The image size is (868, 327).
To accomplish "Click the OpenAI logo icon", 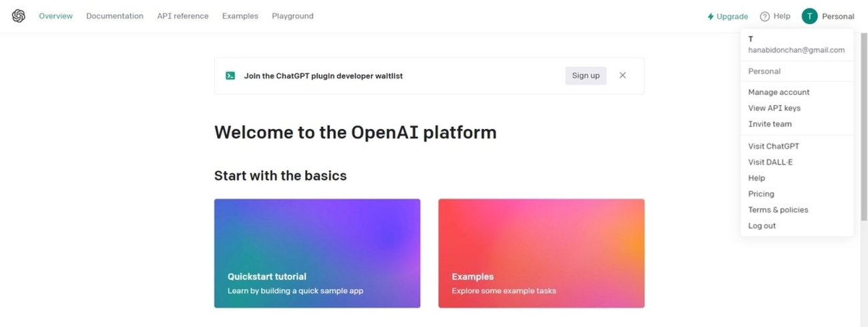I will click(19, 16).
